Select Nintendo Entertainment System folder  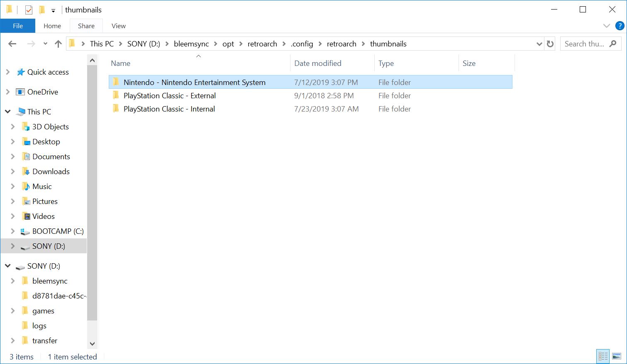[x=310, y=82]
